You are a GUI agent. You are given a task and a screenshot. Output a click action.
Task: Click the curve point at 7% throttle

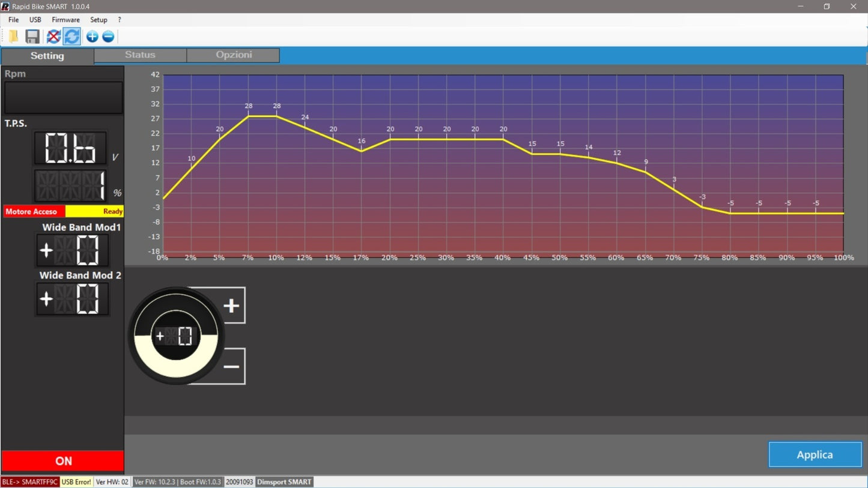[x=248, y=116]
